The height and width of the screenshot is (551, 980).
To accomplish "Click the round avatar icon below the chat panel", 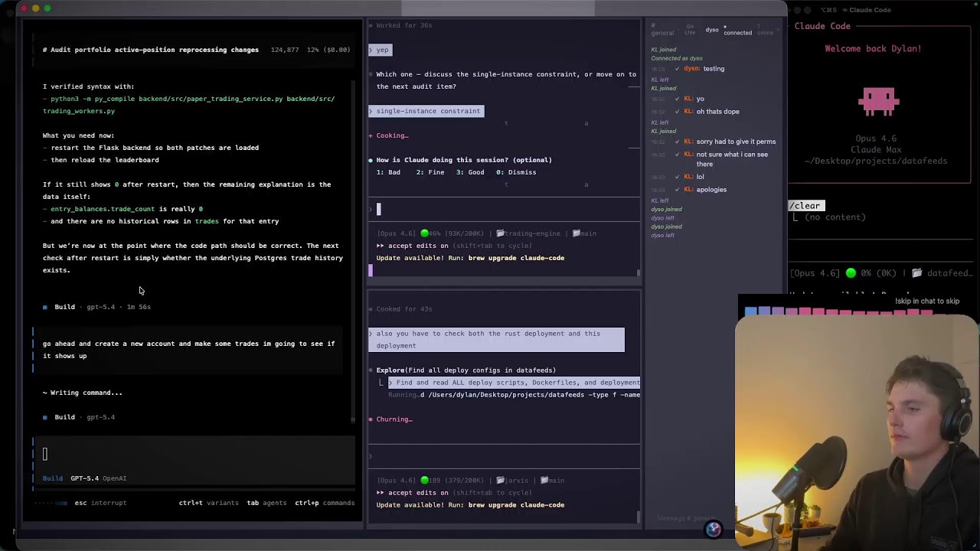I will (713, 530).
